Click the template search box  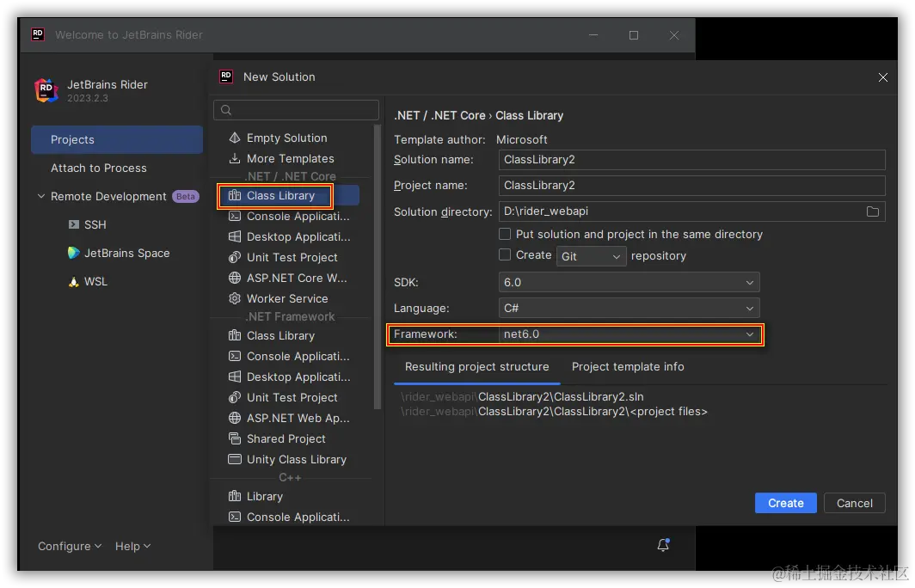pos(296,110)
